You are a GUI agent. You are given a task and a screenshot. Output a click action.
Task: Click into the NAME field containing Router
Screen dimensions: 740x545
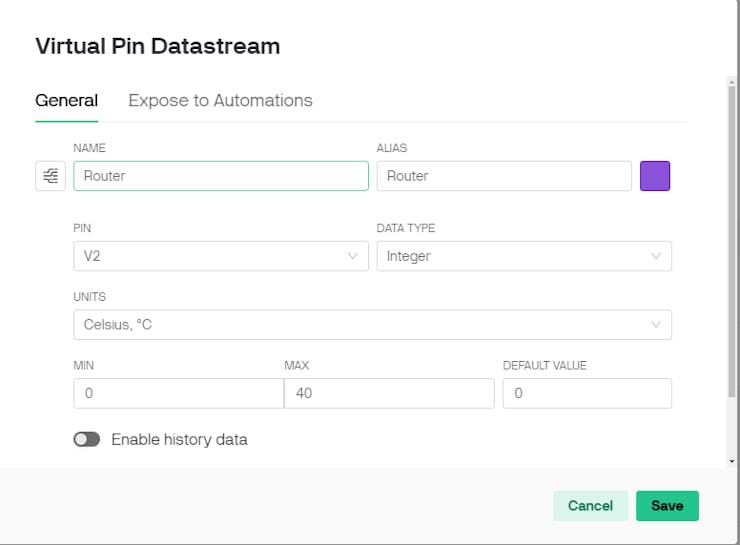click(220, 176)
